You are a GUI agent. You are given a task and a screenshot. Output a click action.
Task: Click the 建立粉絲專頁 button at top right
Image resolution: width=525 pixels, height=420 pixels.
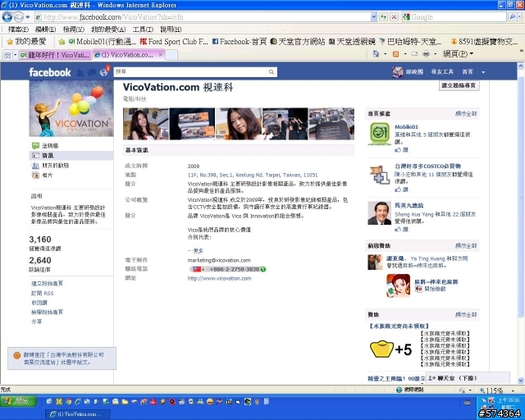pyautogui.click(x=459, y=85)
